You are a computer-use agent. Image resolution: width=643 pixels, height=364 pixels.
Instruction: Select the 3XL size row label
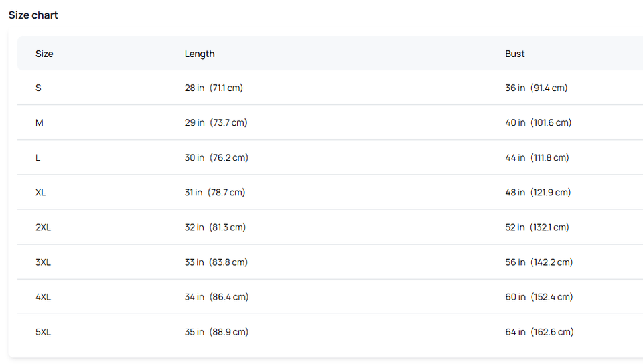point(43,262)
